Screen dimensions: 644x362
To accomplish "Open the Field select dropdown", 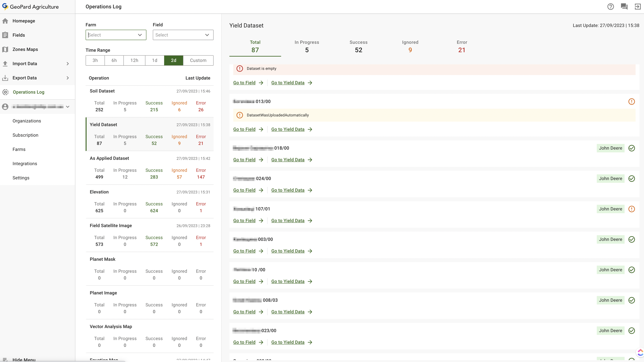I will (x=183, y=35).
